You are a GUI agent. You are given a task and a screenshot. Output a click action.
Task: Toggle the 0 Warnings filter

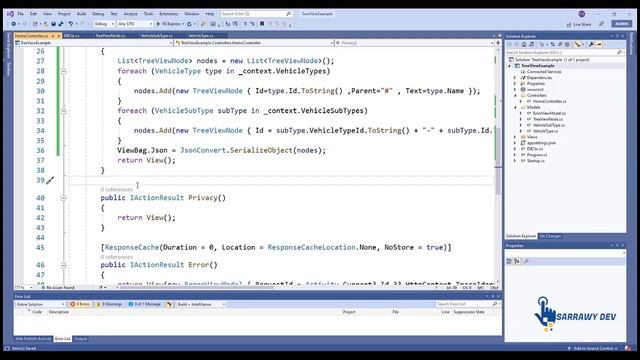pyautogui.click(x=109, y=304)
